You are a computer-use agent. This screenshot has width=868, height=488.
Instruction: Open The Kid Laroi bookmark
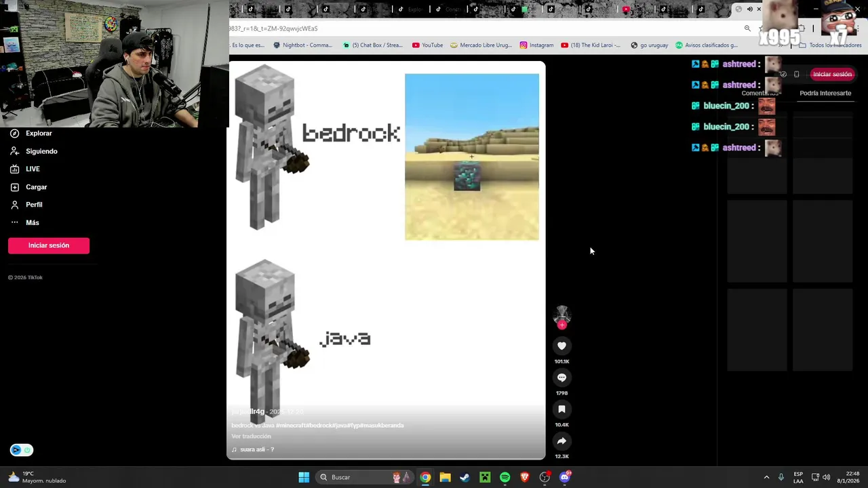pyautogui.click(x=591, y=45)
